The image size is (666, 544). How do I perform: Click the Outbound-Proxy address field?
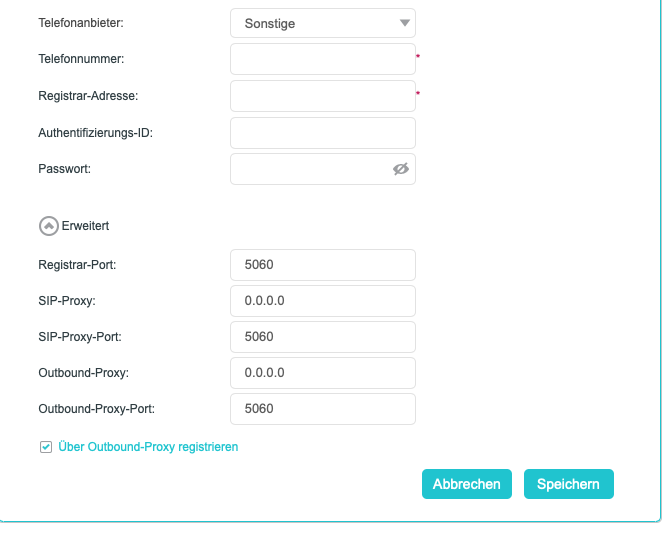tap(322, 373)
